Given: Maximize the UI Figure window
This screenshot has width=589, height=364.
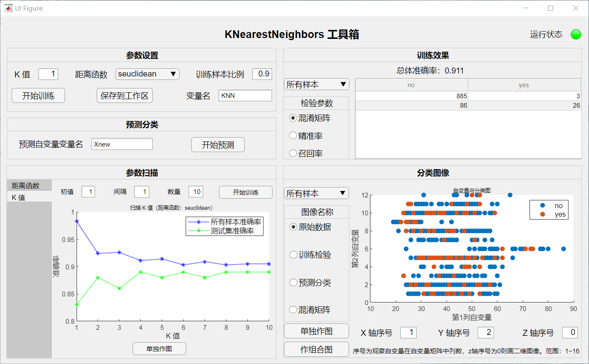Looking at the screenshot, I should tap(551, 8).
